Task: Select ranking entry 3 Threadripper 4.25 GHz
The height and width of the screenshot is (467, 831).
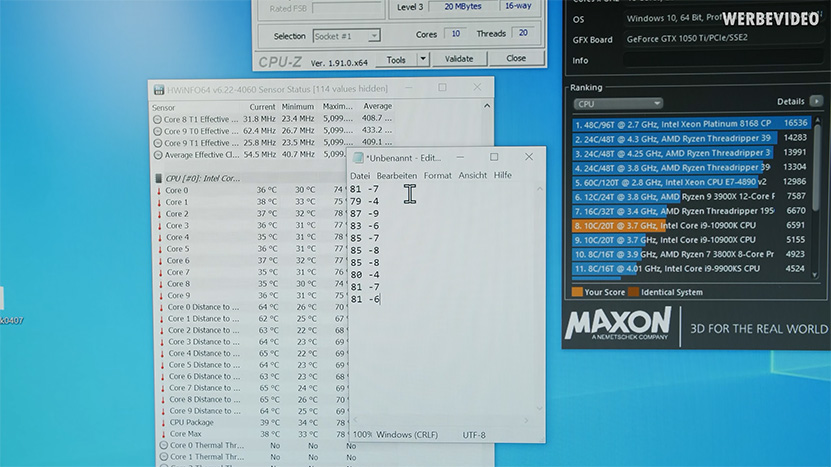Action: coord(691,153)
